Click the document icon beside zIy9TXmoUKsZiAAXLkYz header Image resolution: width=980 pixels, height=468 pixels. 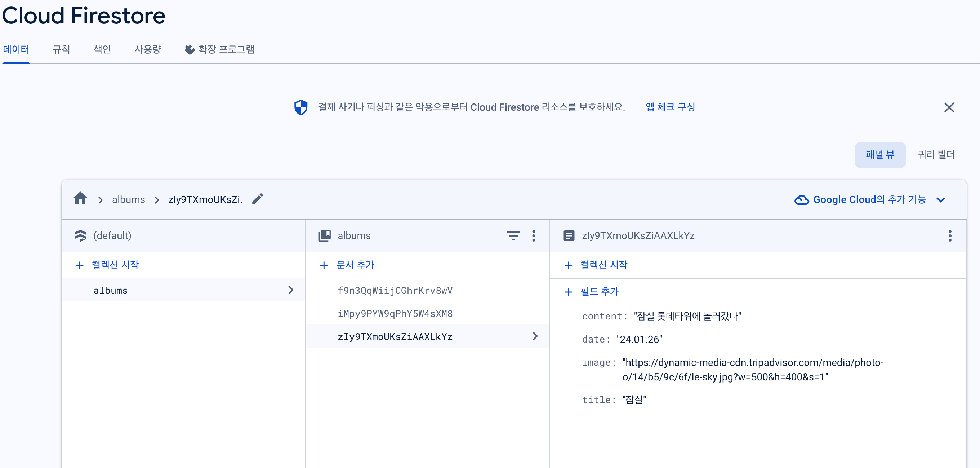[569, 236]
